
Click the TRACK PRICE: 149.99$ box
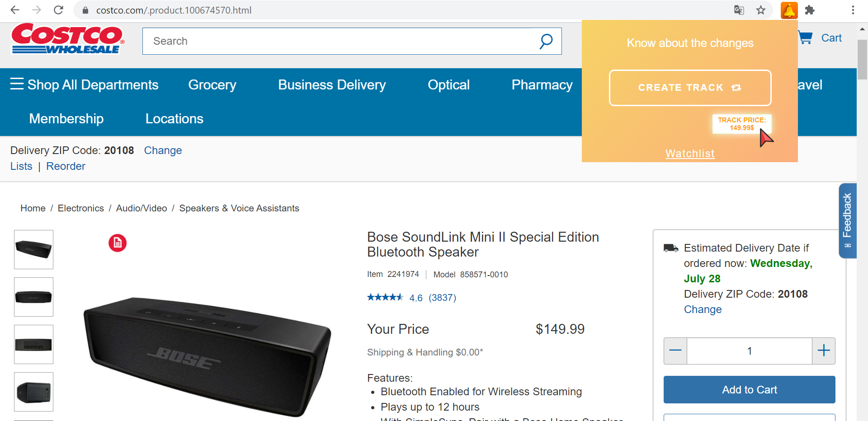point(742,124)
